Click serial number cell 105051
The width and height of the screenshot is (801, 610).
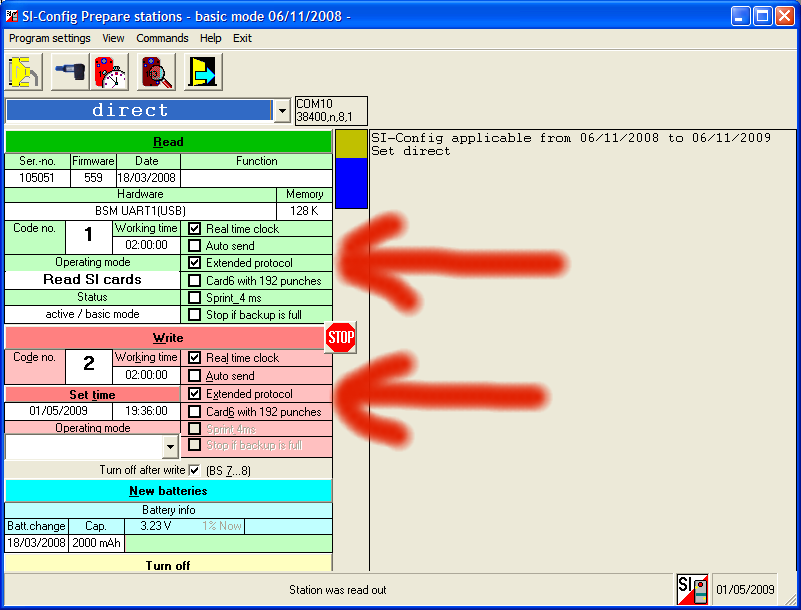click(37, 178)
